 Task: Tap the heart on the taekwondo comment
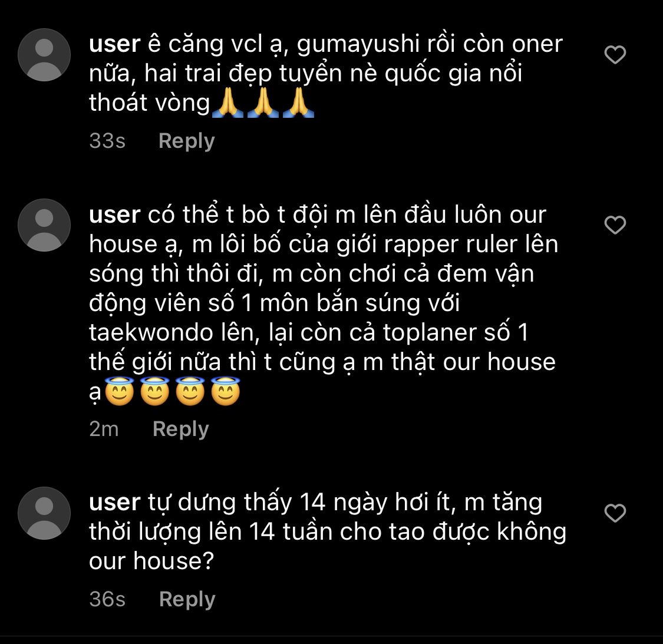pyautogui.click(x=615, y=225)
